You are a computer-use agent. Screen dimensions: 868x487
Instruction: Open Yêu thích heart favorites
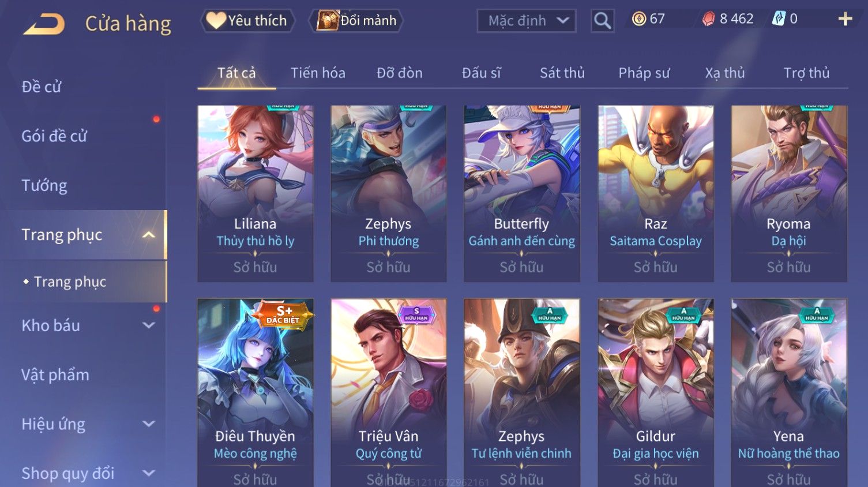click(247, 21)
